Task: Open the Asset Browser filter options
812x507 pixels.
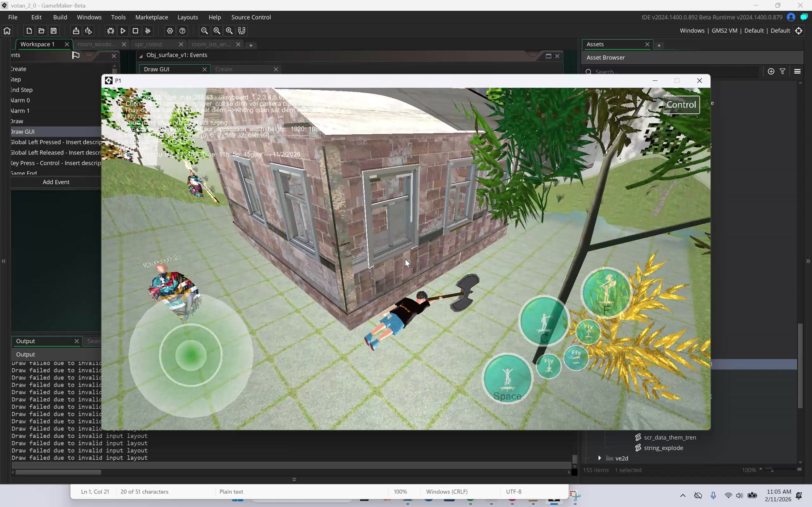Action: [783, 71]
